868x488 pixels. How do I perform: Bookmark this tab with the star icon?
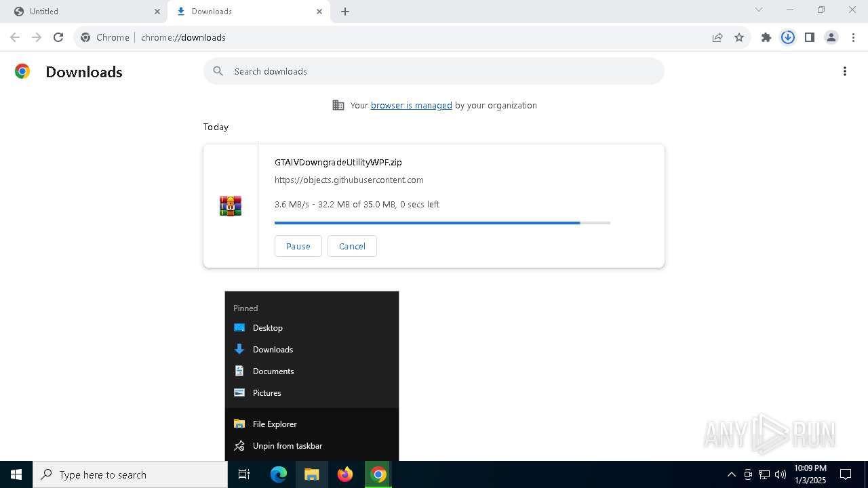click(739, 37)
